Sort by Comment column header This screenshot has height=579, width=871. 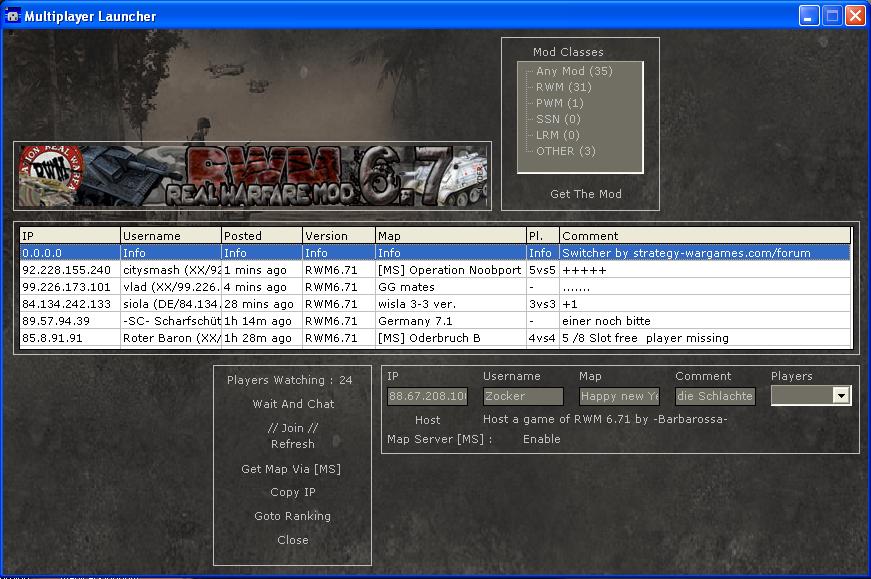tap(705, 236)
